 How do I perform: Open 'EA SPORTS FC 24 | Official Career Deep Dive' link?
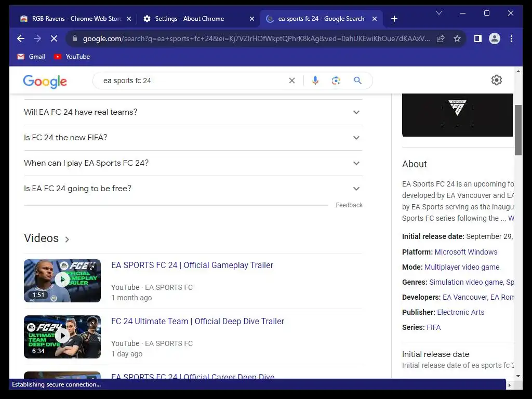[193, 376]
